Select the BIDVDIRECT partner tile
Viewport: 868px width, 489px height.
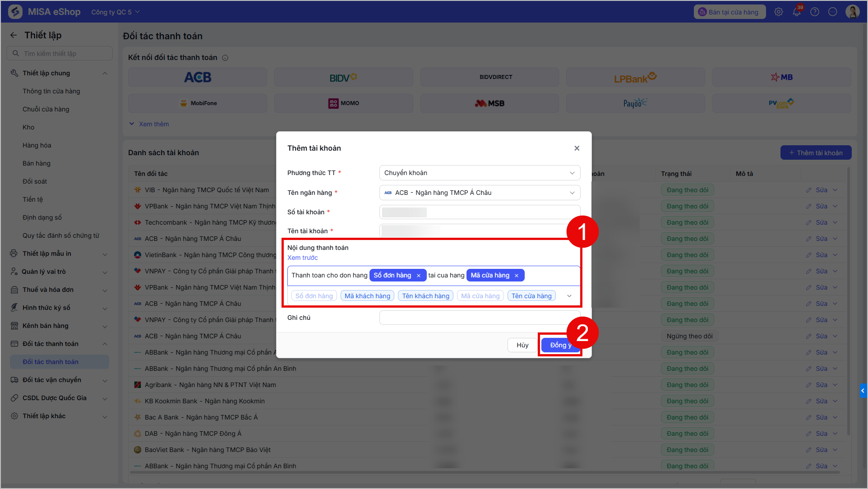pos(489,77)
